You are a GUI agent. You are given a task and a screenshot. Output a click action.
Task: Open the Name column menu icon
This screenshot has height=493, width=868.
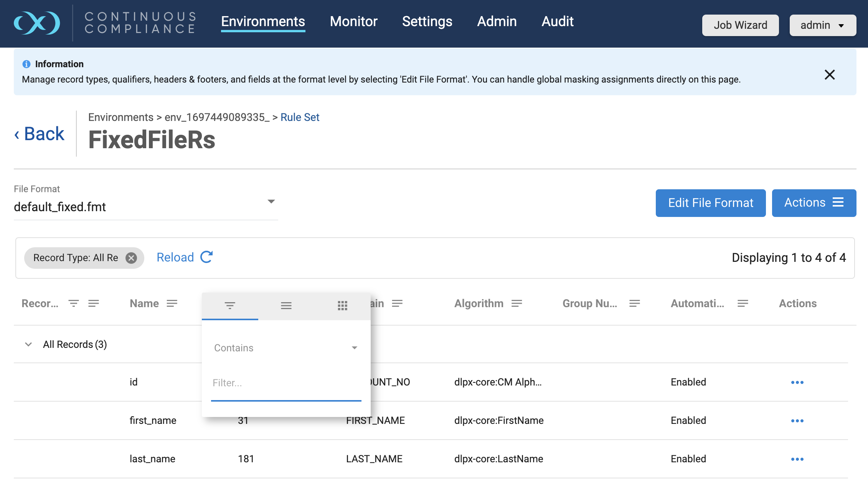[x=172, y=303]
